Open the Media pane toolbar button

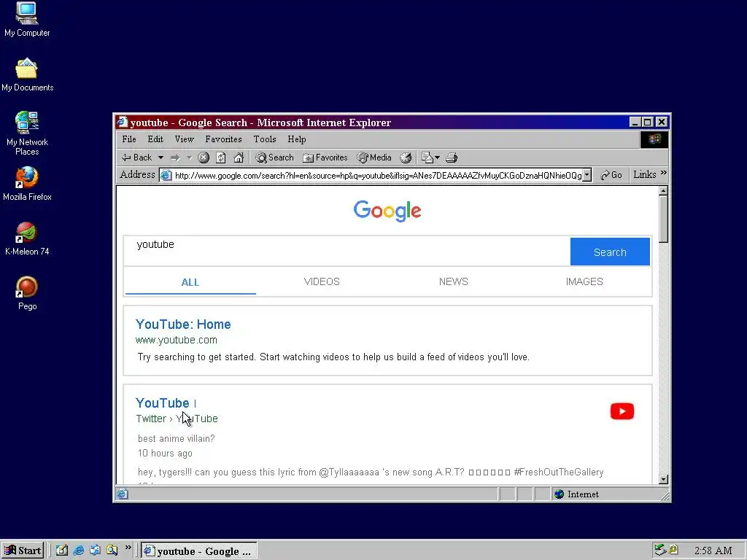pos(374,157)
